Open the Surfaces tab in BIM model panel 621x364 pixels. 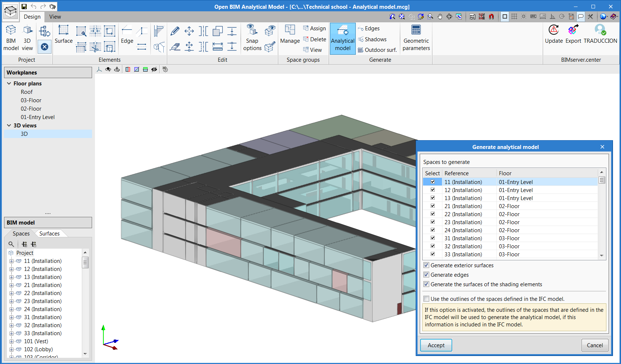pyautogui.click(x=50, y=233)
